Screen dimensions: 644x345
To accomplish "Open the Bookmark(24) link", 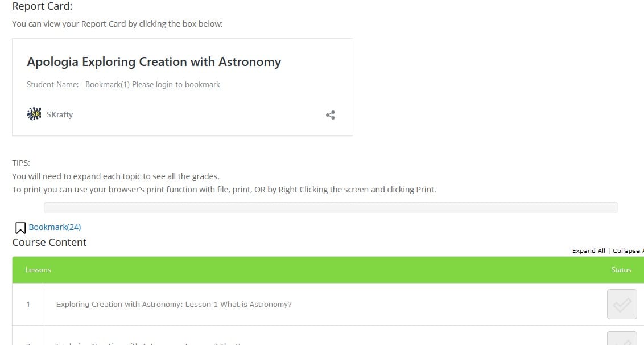I will [55, 227].
